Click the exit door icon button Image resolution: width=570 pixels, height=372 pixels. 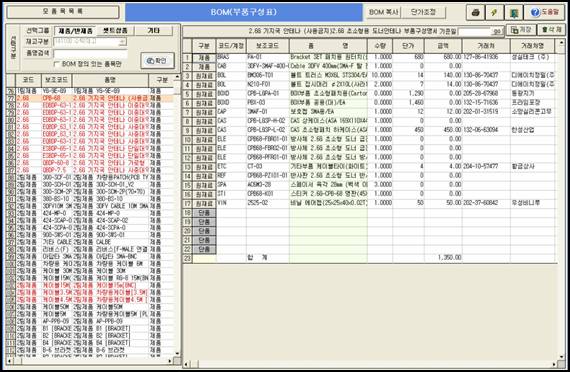[x=514, y=12]
